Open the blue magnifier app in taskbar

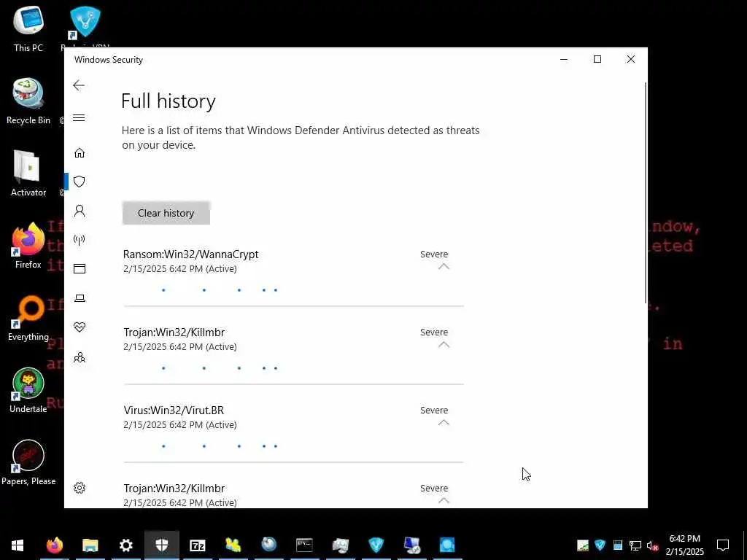coord(447,545)
